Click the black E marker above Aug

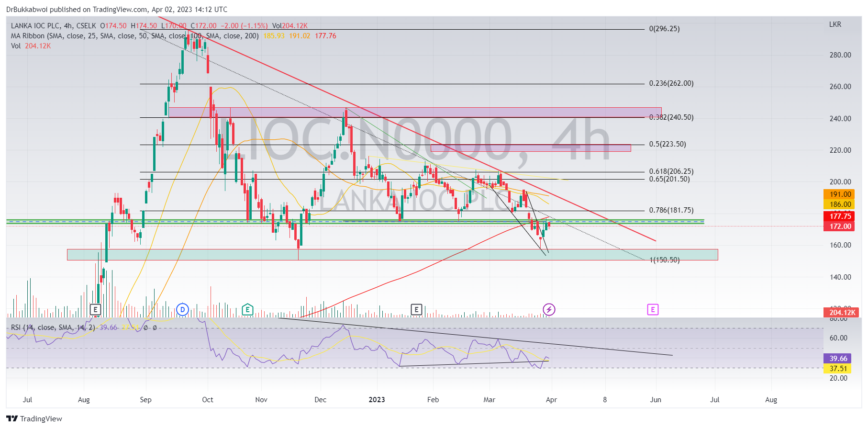[x=96, y=310]
